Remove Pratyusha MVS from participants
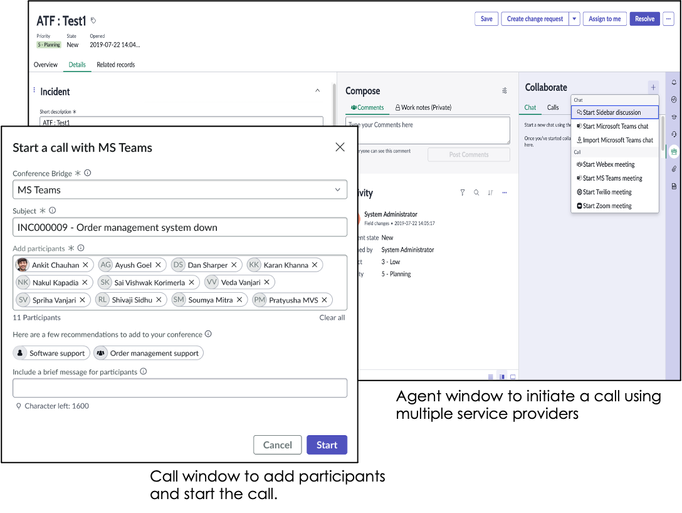The image size is (682, 513). pyautogui.click(x=324, y=300)
